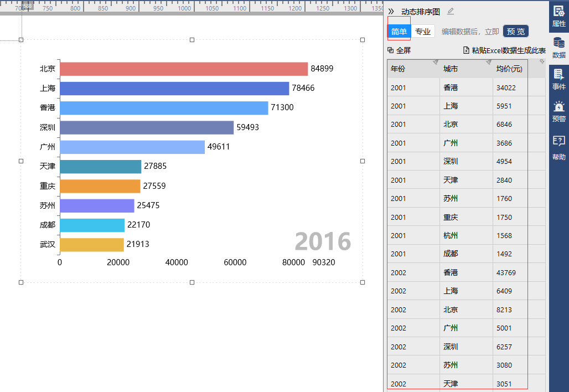The width and height of the screenshot is (569, 392).
Task: Click the 上海 blue bar in chart
Action: tap(174, 89)
